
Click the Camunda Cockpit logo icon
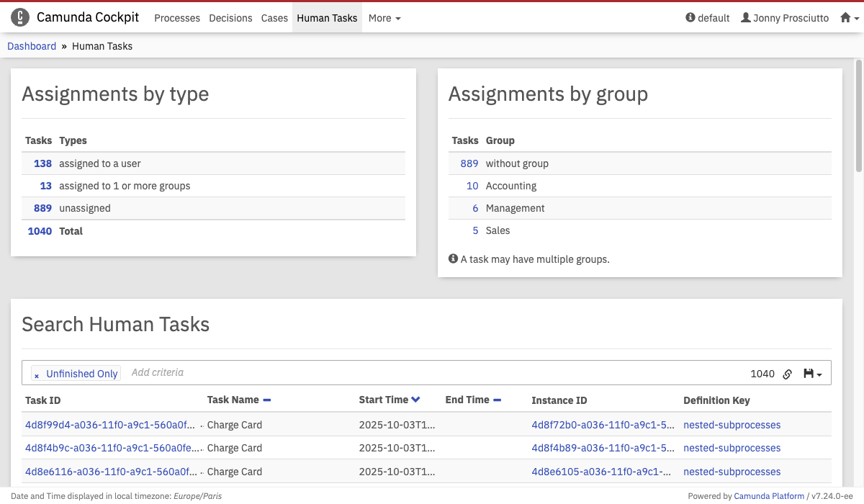(20, 18)
